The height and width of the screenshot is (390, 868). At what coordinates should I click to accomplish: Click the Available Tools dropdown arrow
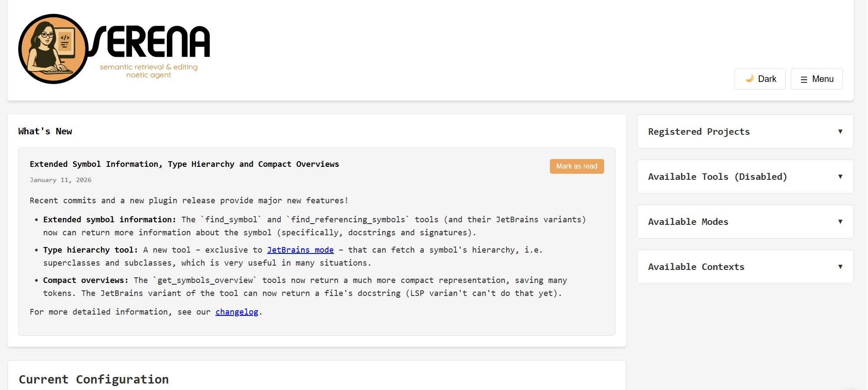point(840,176)
